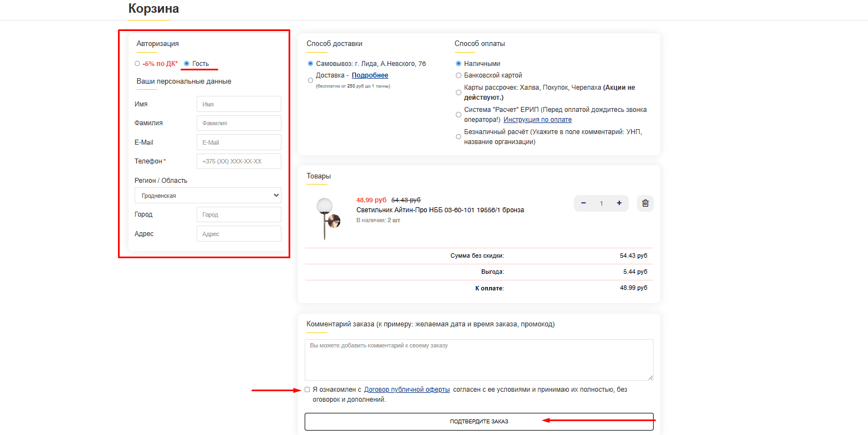
Task: Open the Регион / Область dropdown
Action: 208,196
